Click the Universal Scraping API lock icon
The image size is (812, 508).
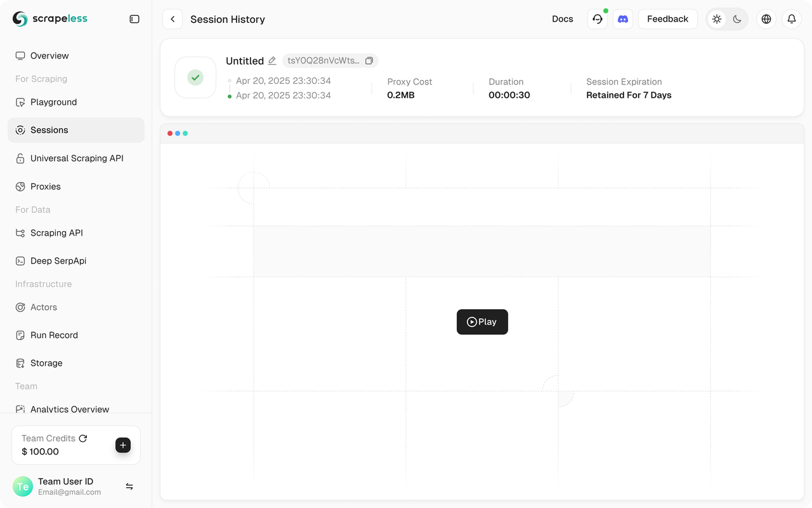tap(20, 158)
